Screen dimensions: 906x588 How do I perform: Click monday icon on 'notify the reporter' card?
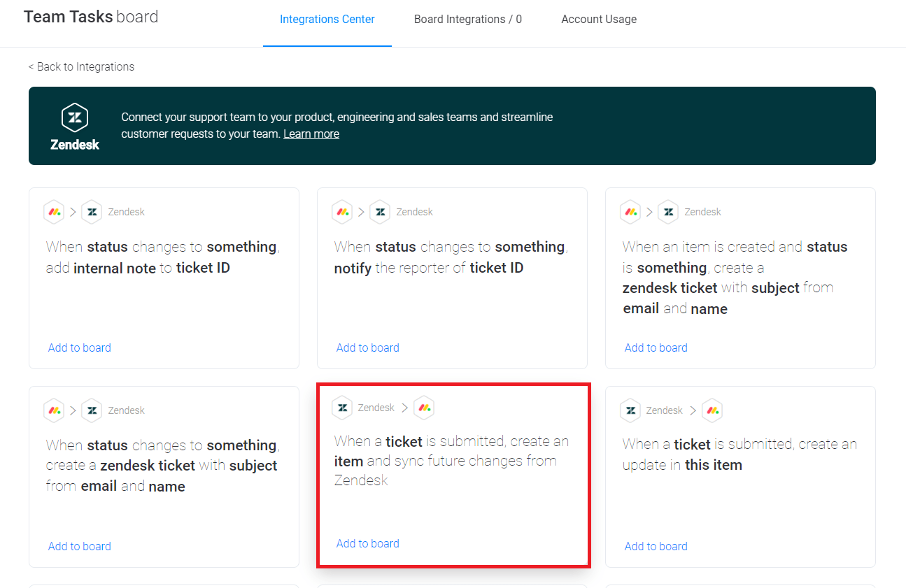[x=342, y=212]
